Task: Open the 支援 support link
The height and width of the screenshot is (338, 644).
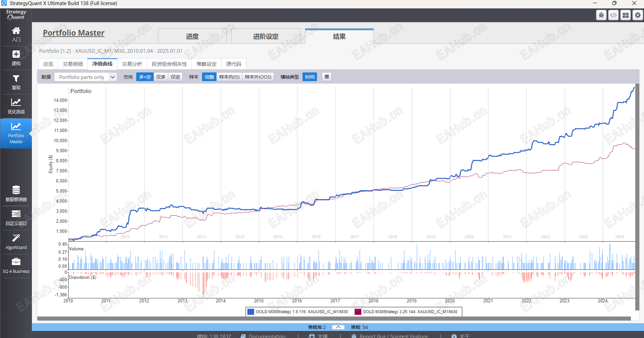Action: (x=319, y=336)
